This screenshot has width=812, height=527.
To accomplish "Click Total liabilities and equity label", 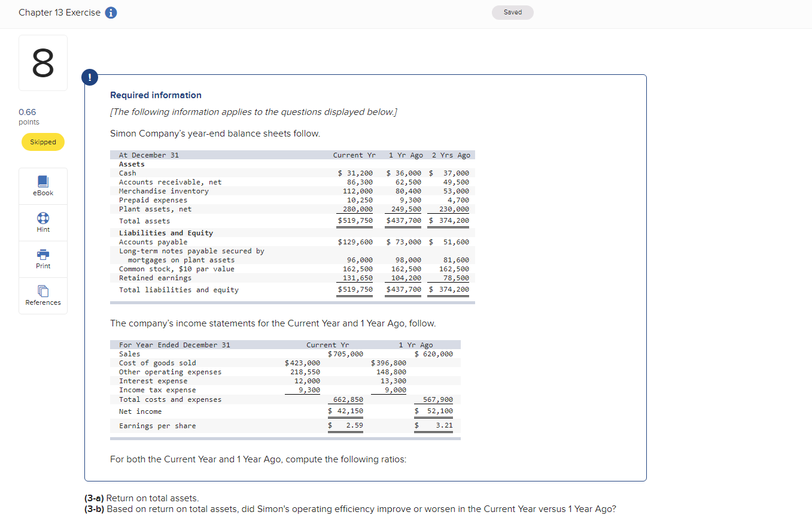I will pos(179,290).
